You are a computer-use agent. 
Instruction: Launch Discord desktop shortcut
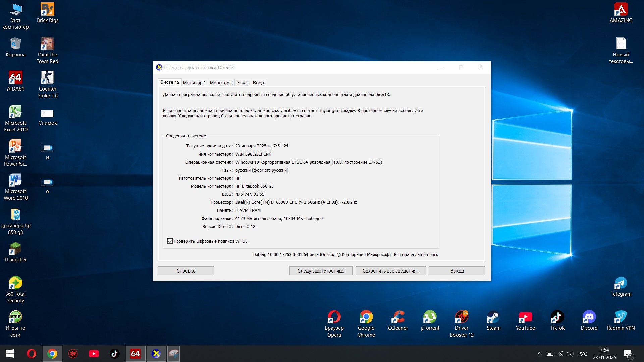pos(589,321)
